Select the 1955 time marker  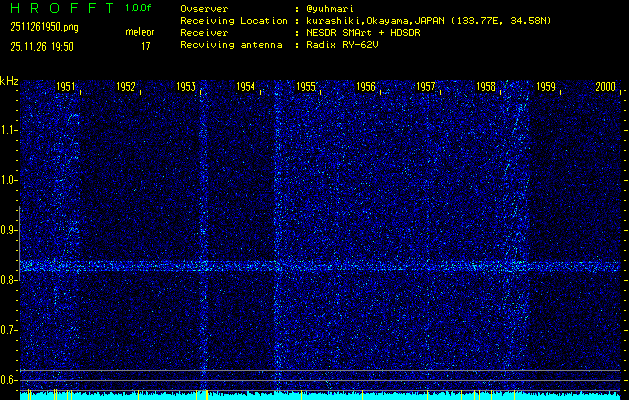click(306, 87)
